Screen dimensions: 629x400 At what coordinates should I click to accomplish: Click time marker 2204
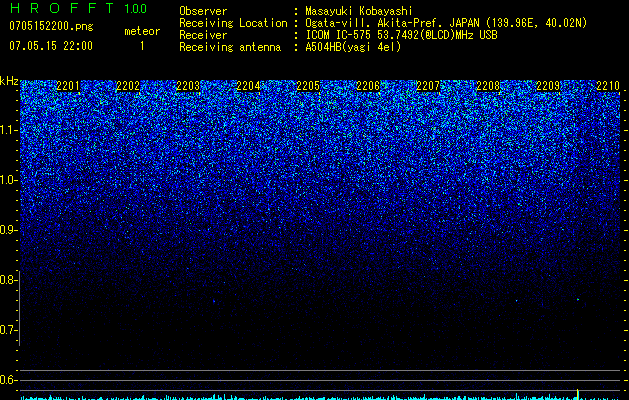click(x=248, y=86)
